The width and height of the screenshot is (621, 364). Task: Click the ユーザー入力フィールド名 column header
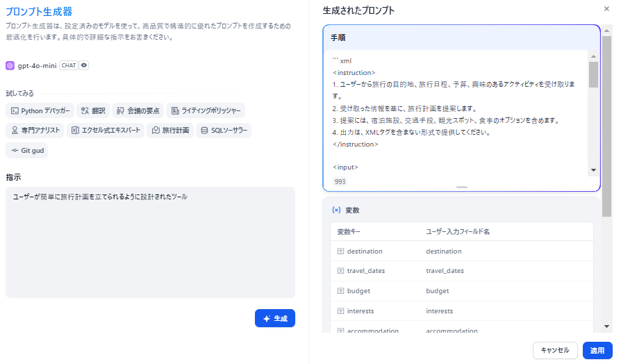(x=458, y=232)
